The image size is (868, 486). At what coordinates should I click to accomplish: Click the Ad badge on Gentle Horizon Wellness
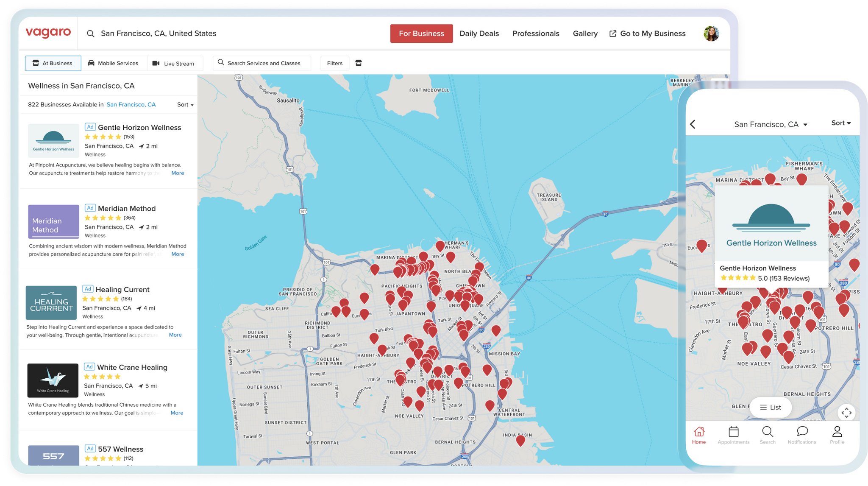[90, 127]
